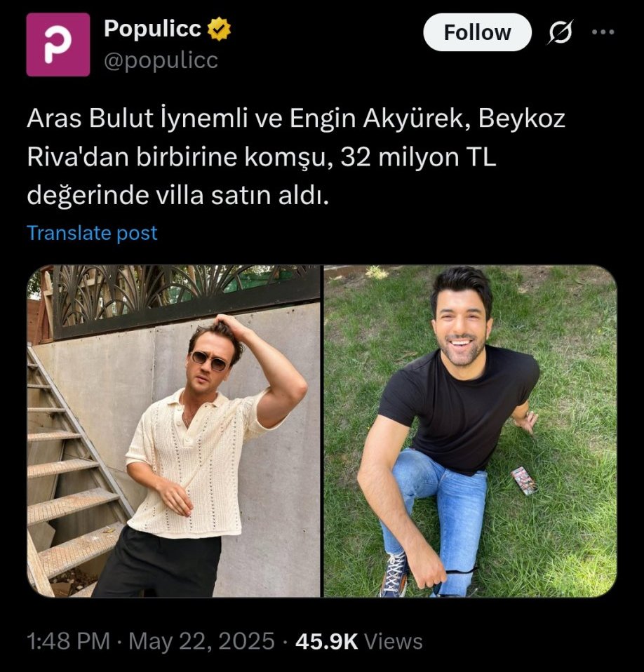The width and height of the screenshot is (644, 672).
Task: Open the three-dot more options menu
Action: pos(603,32)
